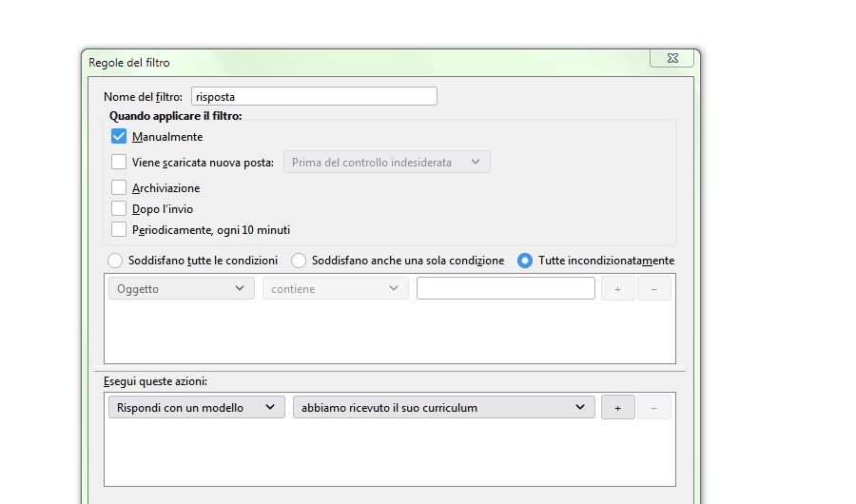
Task: Open the Rispondi con un modello dropdown
Action: pos(197,407)
